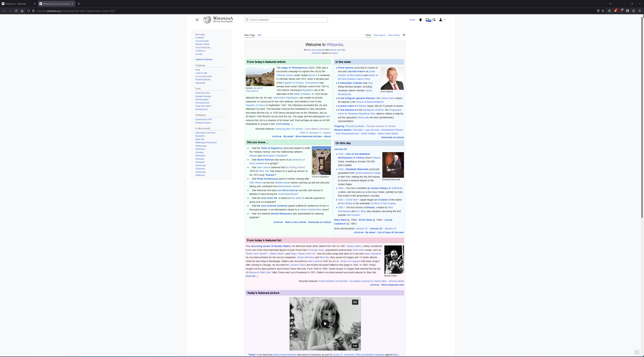The height and width of the screenshot is (357, 644).
Task: Collapse the sidebar with double-chevron icon
Action: [197, 20]
